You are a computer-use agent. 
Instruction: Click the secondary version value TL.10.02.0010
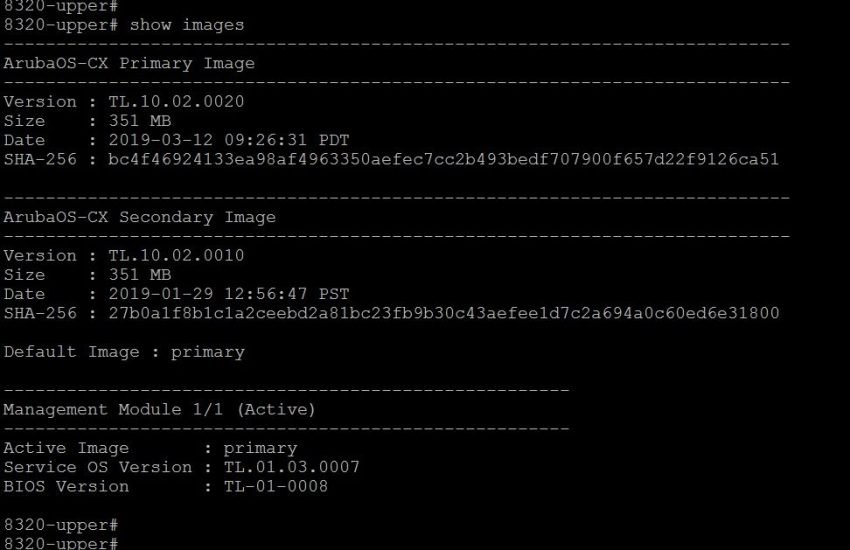[x=176, y=255]
